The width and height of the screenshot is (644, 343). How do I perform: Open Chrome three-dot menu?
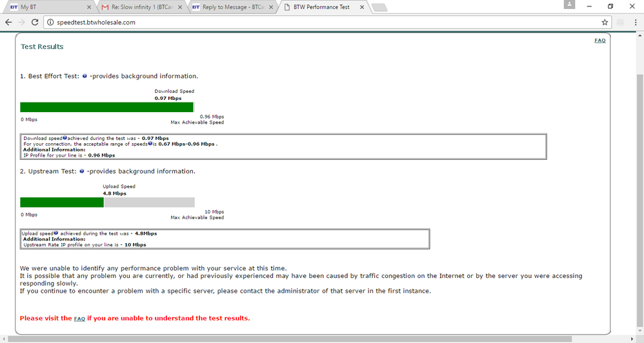(636, 22)
